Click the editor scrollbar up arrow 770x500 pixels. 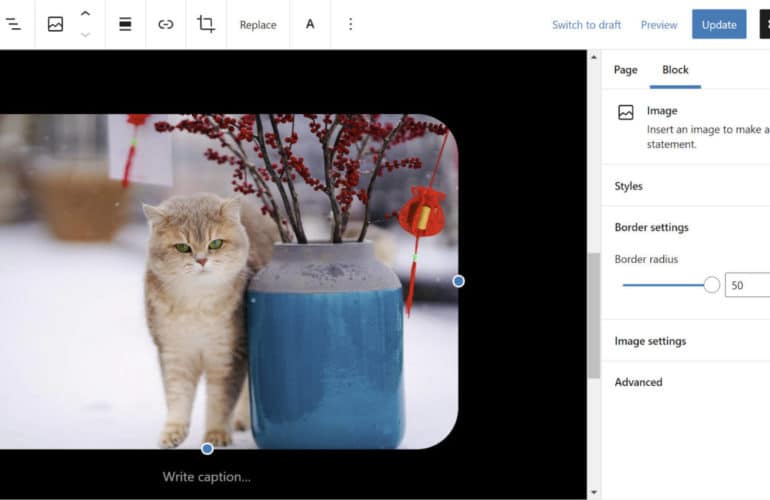594,57
